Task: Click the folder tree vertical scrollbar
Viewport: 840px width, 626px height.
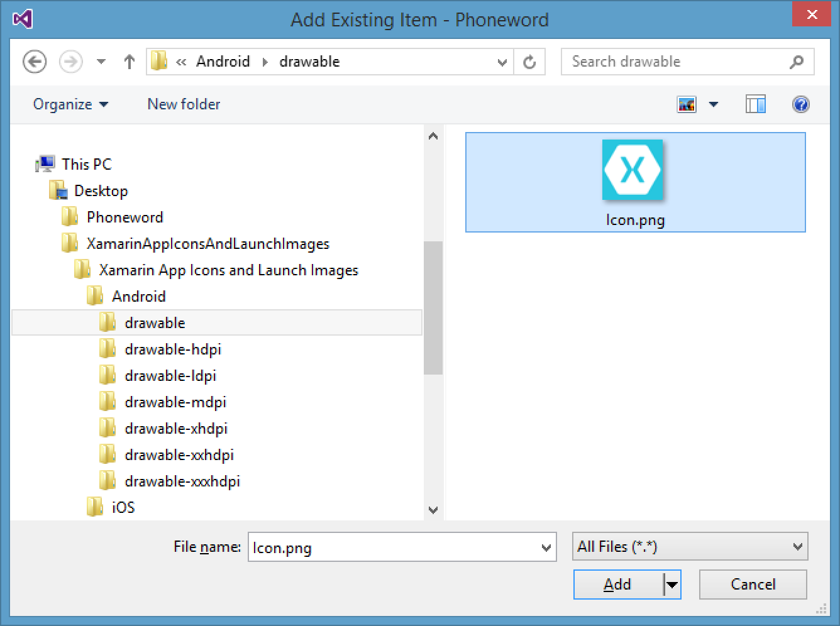Action: [433, 308]
